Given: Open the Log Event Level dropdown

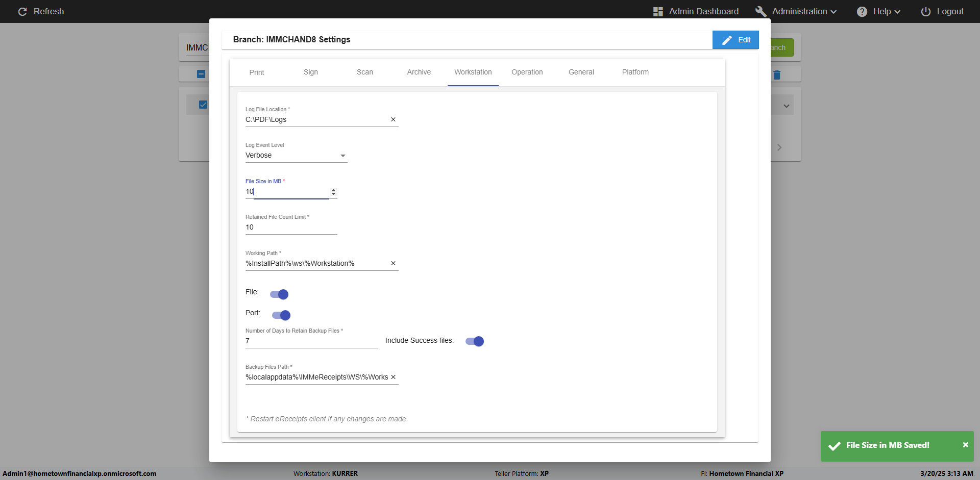Looking at the screenshot, I should click(x=296, y=156).
